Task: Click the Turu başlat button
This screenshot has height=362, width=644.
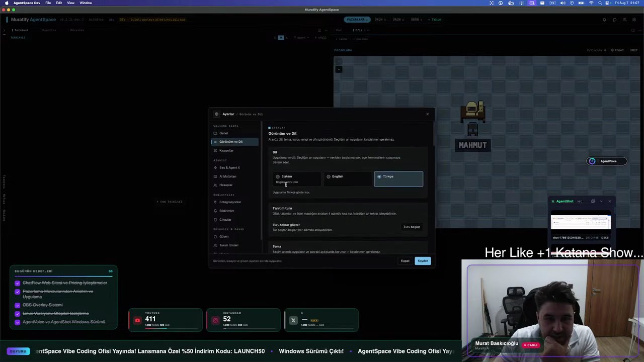Action: point(412,227)
